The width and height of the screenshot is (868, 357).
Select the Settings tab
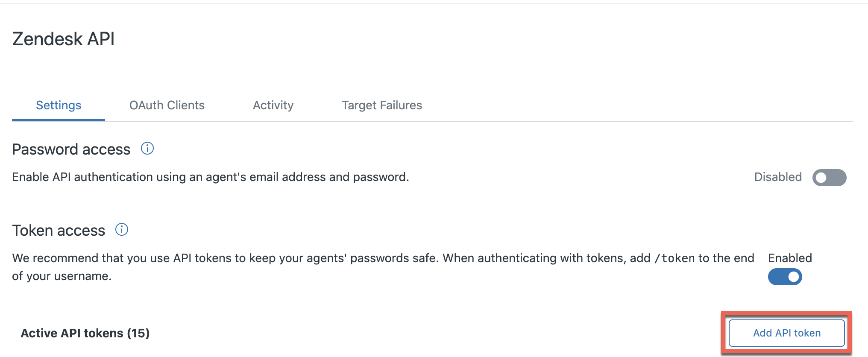[59, 105]
